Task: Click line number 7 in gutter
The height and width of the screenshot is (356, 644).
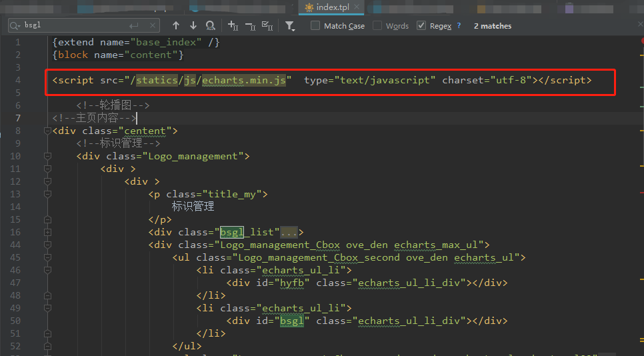Action: pyautogui.click(x=17, y=118)
